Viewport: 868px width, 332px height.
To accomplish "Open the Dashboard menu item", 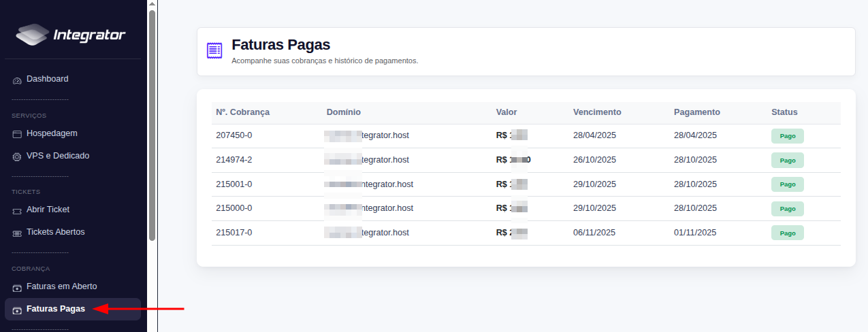I will click(47, 79).
